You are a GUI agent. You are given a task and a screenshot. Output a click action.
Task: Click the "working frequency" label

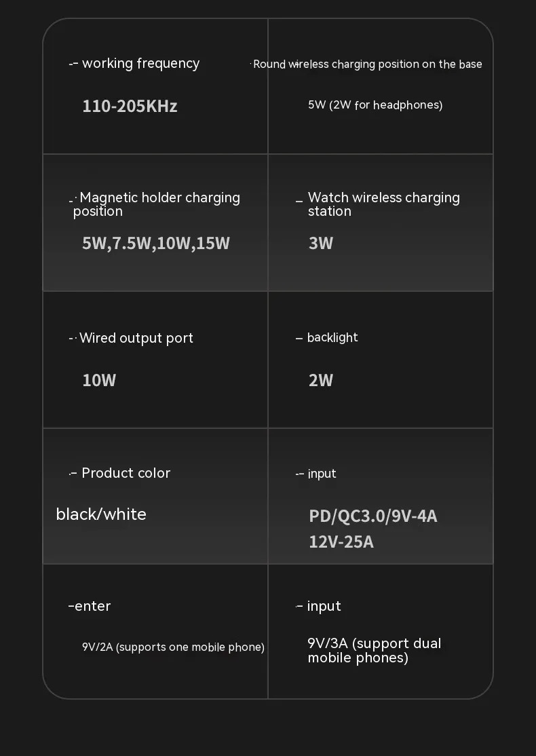tap(140, 64)
